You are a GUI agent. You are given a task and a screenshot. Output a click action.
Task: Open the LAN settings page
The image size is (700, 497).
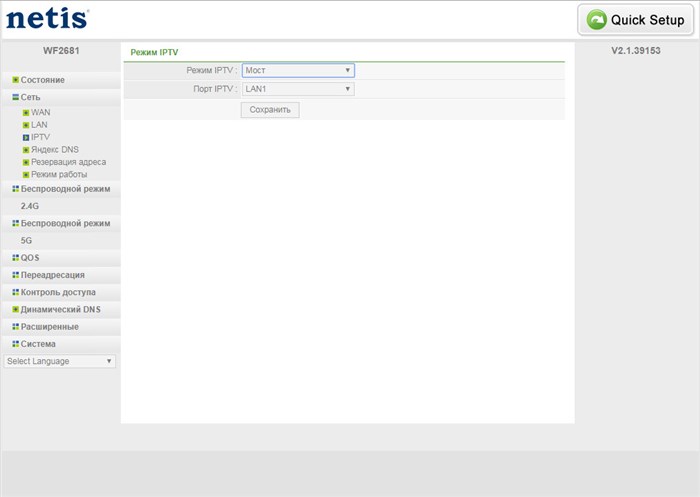click(x=39, y=125)
